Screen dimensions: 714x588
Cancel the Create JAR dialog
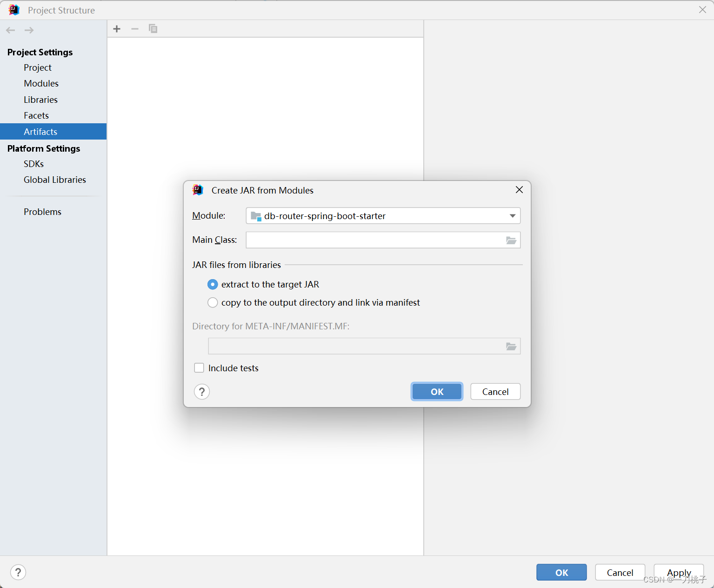(495, 391)
